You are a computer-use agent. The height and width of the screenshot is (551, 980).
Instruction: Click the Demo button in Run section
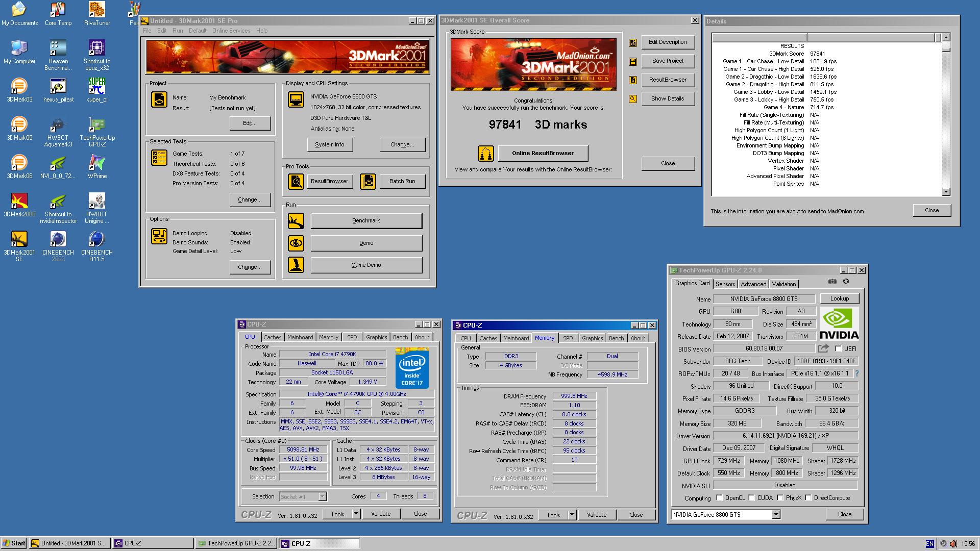pos(366,243)
